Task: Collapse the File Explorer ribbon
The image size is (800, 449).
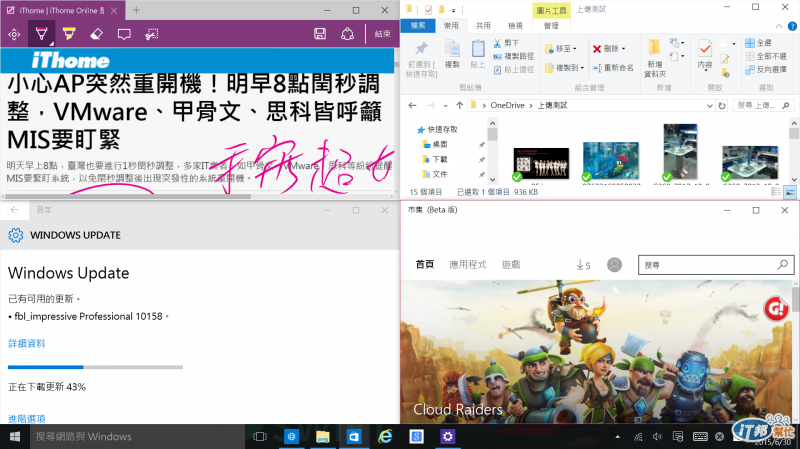Action: point(779,26)
